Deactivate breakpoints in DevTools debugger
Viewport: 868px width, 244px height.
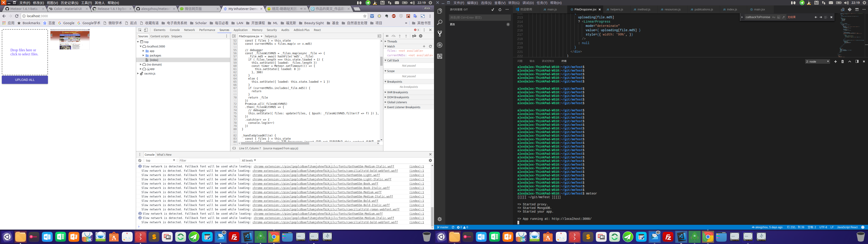pos(414,36)
